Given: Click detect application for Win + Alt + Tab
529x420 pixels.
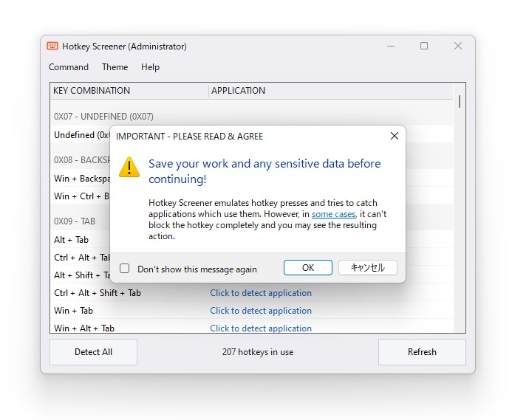Looking at the screenshot, I should coord(261,328).
